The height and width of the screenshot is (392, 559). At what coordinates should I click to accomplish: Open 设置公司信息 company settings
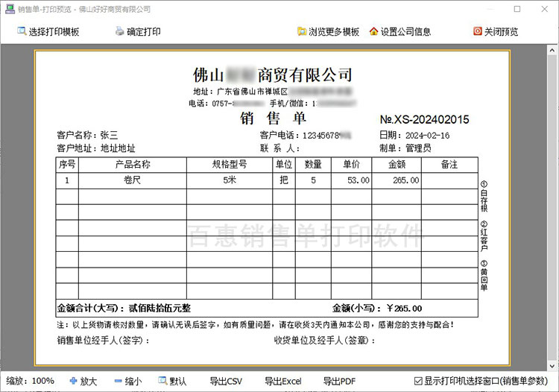point(400,31)
